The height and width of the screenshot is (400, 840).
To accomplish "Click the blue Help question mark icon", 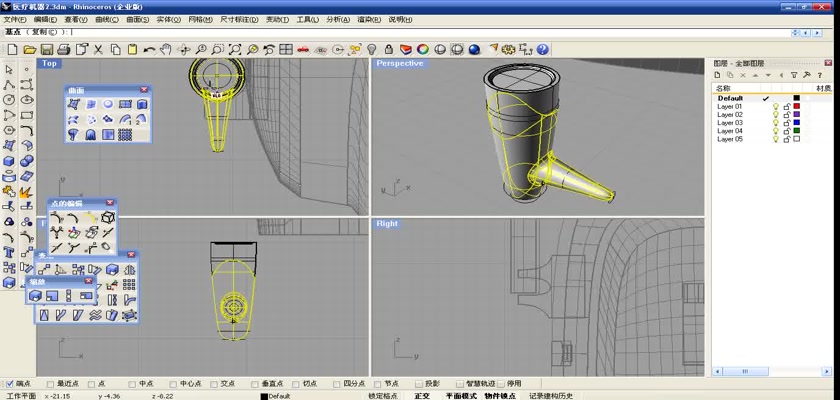I will tap(543, 50).
